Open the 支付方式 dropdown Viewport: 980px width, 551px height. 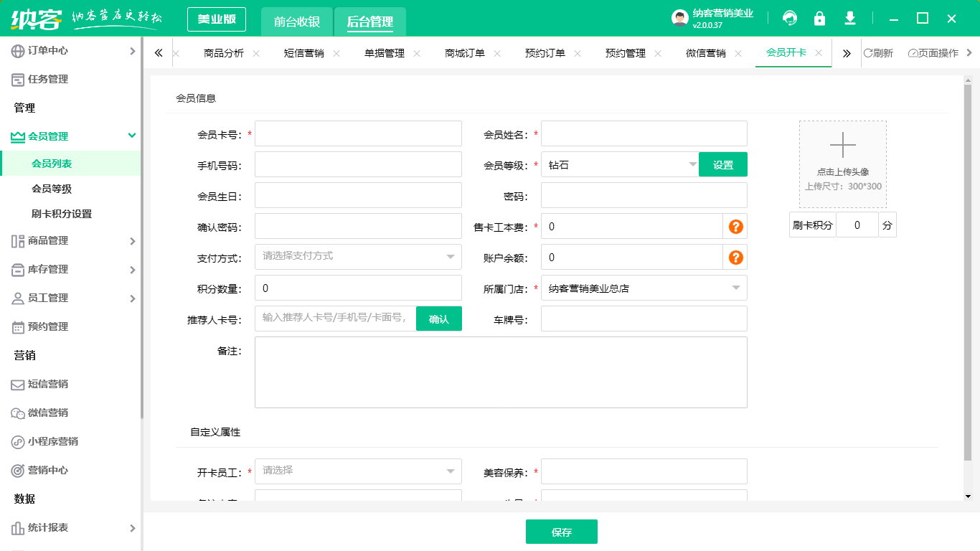(358, 257)
